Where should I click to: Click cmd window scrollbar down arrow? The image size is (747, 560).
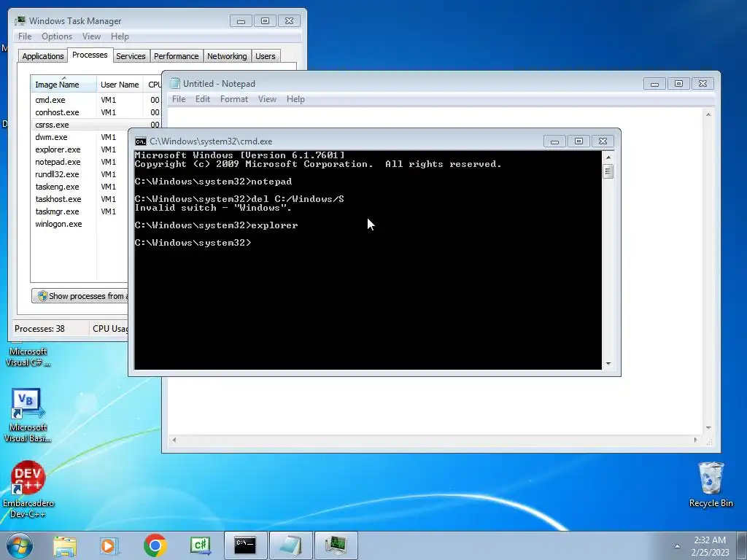608,364
